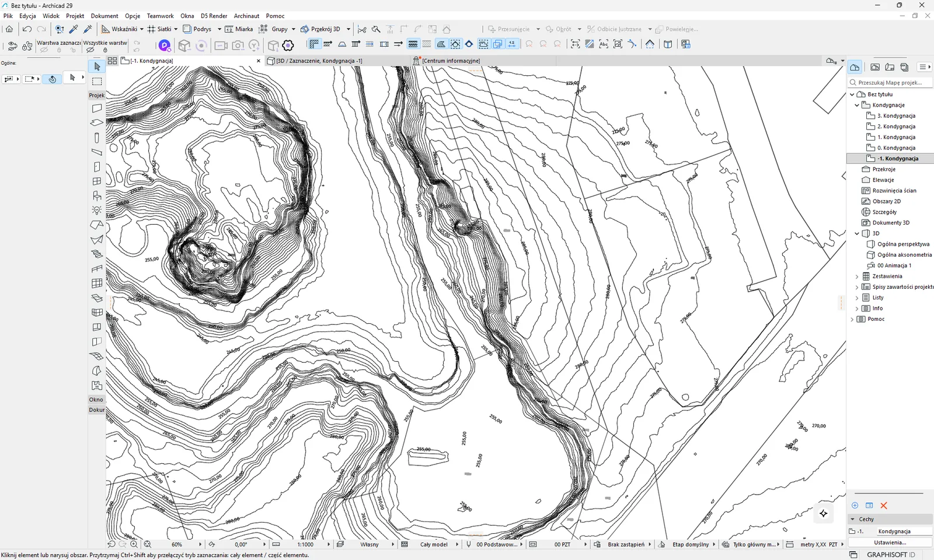The image size is (934, 560).
Task: Click the rotation angle 0,00° field
Action: (x=241, y=544)
